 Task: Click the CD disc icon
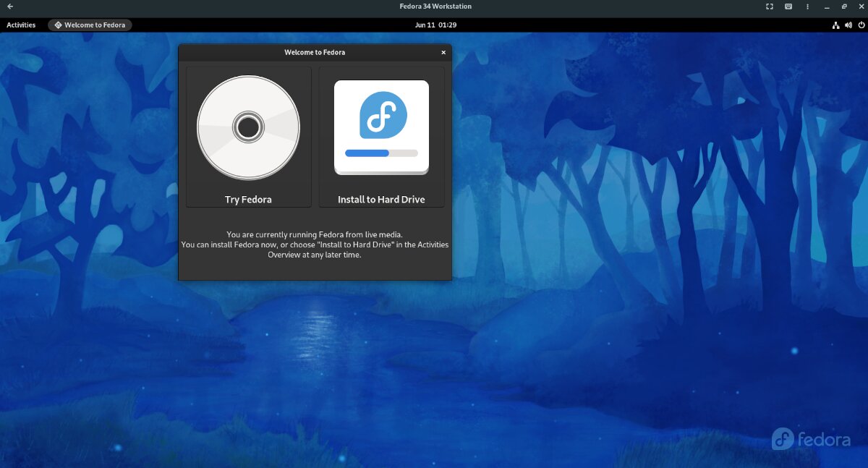[248, 128]
